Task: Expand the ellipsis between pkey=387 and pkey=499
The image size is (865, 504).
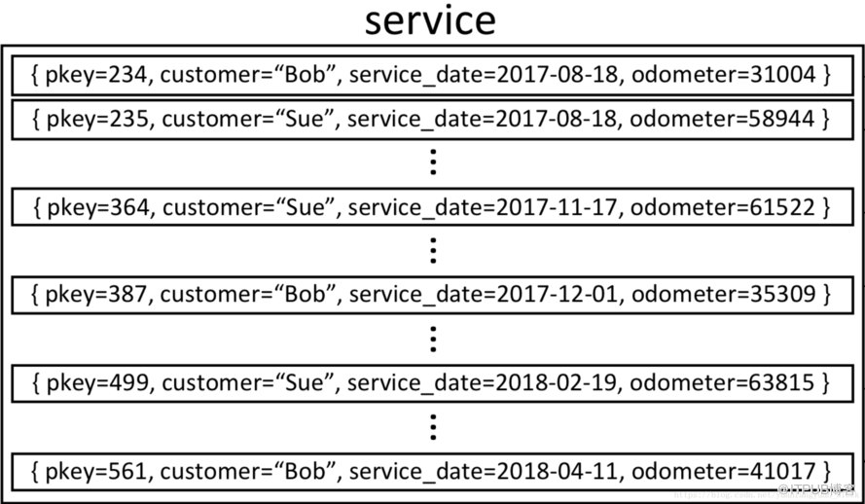Action: point(433,339)
